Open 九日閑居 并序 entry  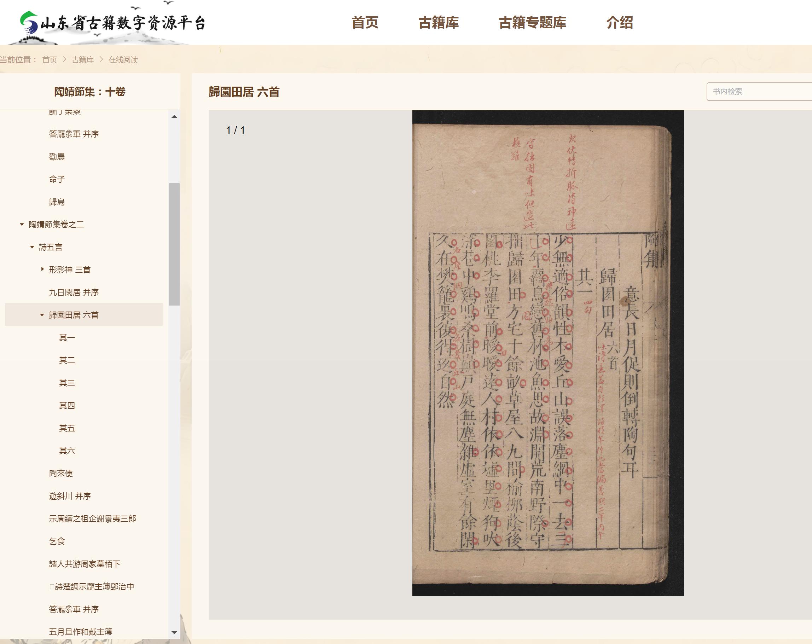tap(74, 292)
